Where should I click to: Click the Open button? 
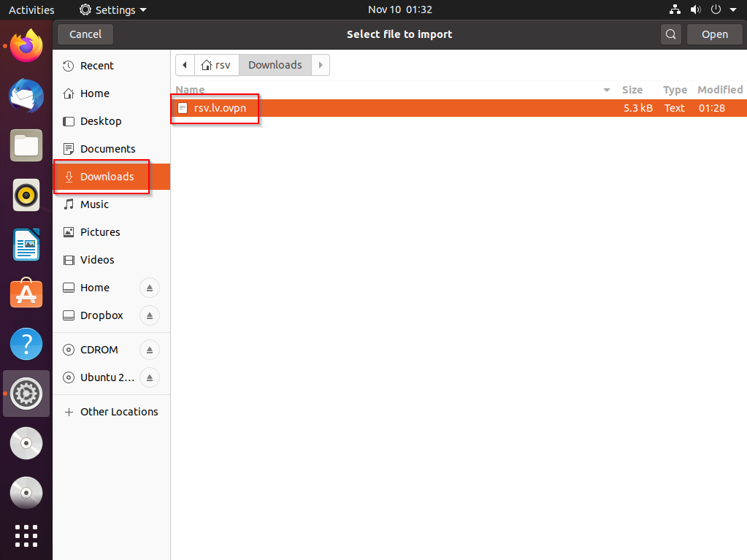point(714,34)
